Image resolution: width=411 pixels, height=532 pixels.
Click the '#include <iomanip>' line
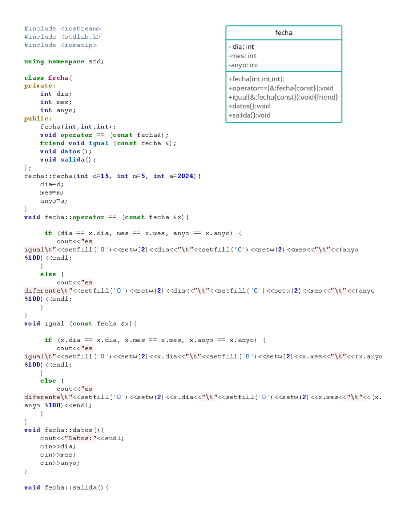[60, 45]
